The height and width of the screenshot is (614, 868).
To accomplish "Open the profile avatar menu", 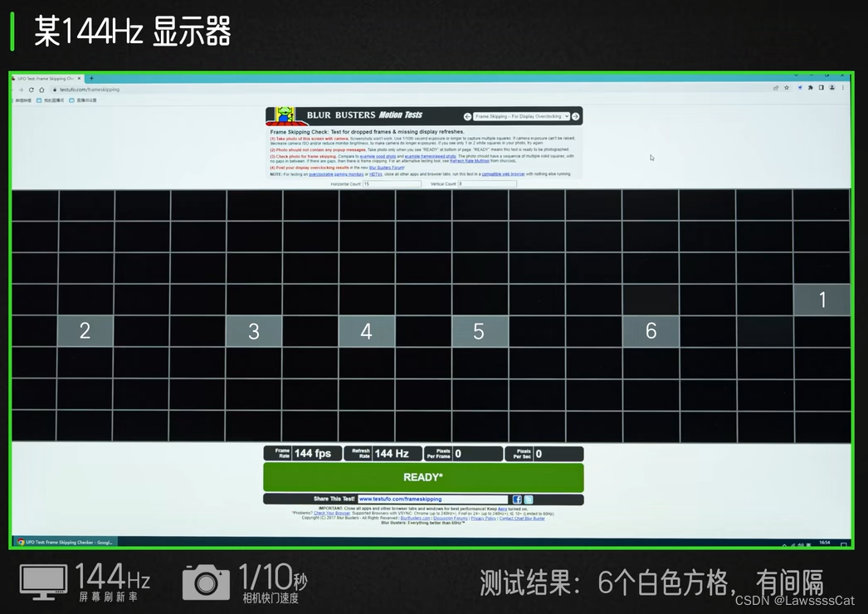I will [831, 87].
